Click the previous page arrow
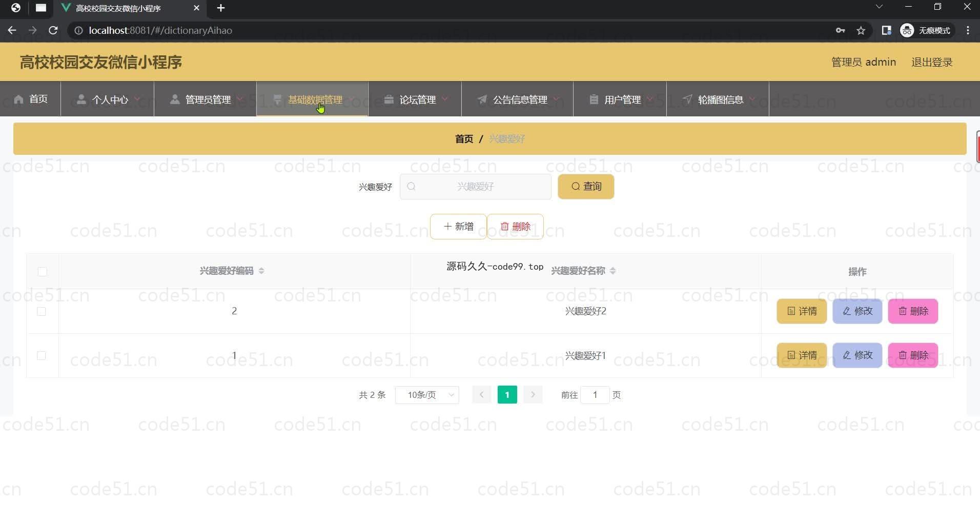Screen dimensions: 980x522 point(481,395)
